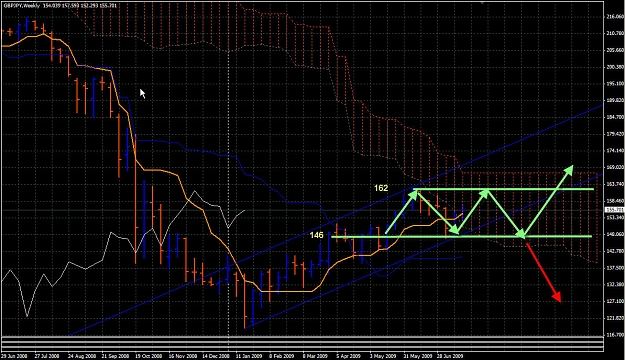The width and height of the screenshot is (625, 360).
Task: Click the '3 May 2009' date label
Action: pos(383,356)
